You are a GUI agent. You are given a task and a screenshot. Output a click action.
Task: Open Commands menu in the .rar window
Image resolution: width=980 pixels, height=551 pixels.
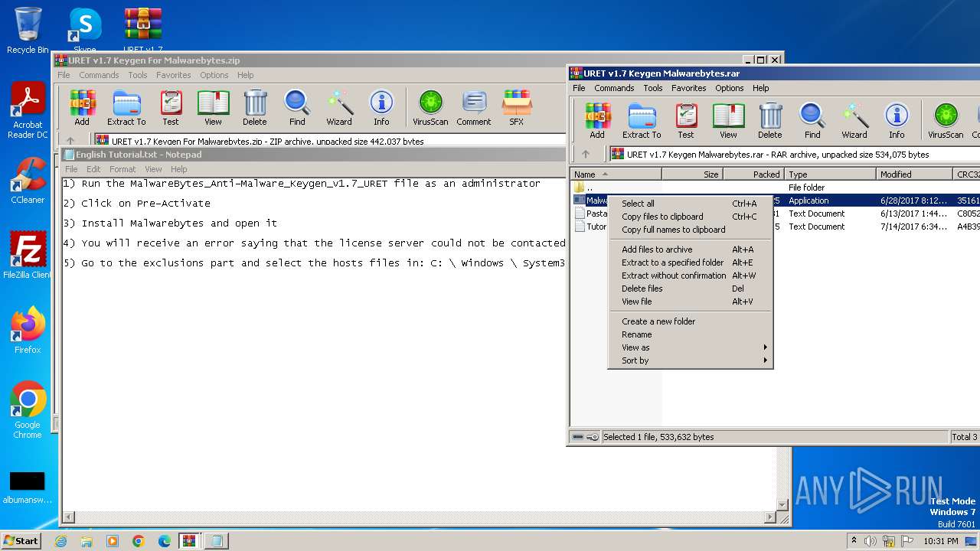614,88
